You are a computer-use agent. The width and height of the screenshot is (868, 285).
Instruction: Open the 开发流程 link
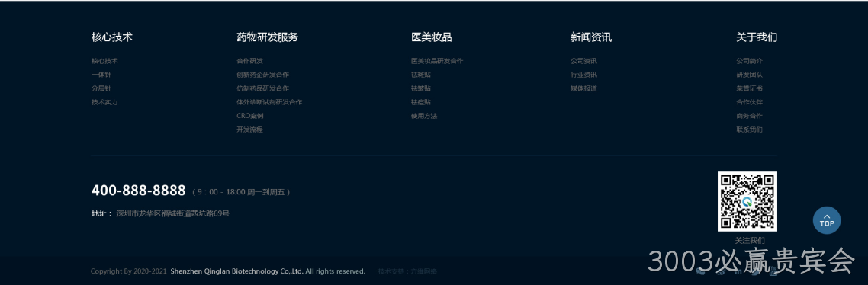249,130
